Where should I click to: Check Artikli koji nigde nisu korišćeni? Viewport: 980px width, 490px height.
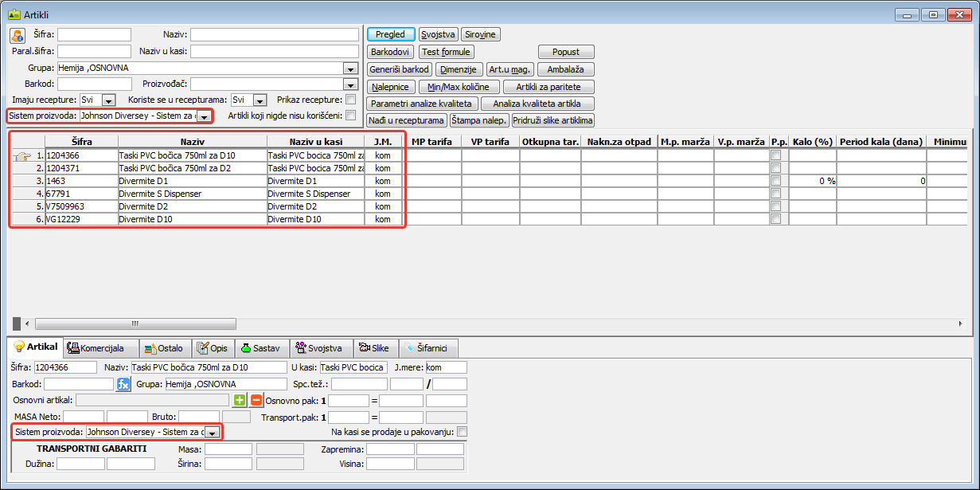(x=351, y=116)
